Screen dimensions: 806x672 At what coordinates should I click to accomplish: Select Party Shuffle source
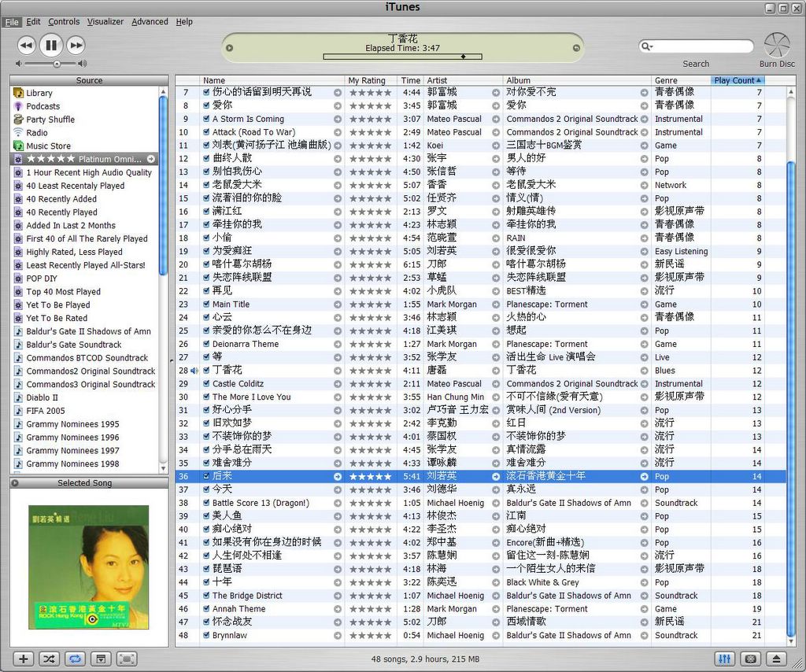coord(50,119)
